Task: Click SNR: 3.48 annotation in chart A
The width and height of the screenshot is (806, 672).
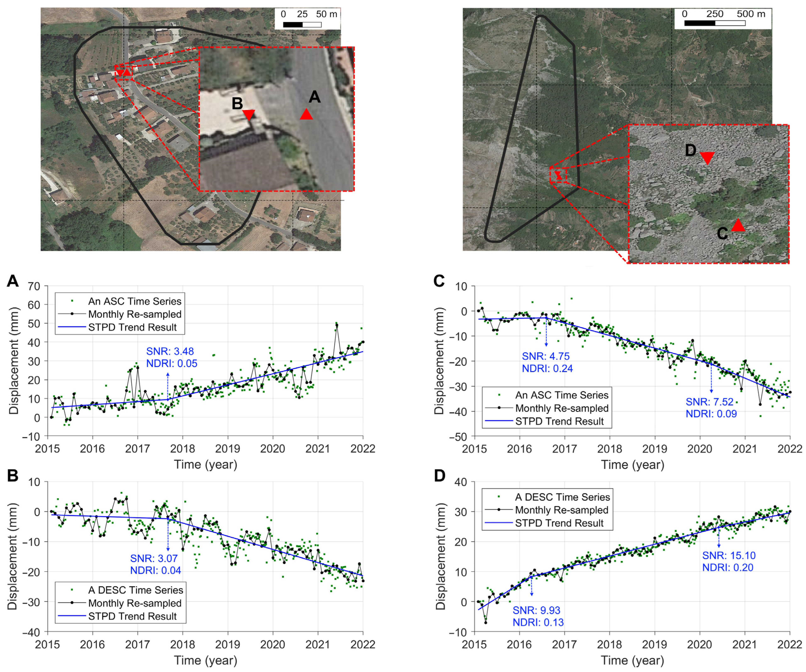Action: tap(170, 351)
